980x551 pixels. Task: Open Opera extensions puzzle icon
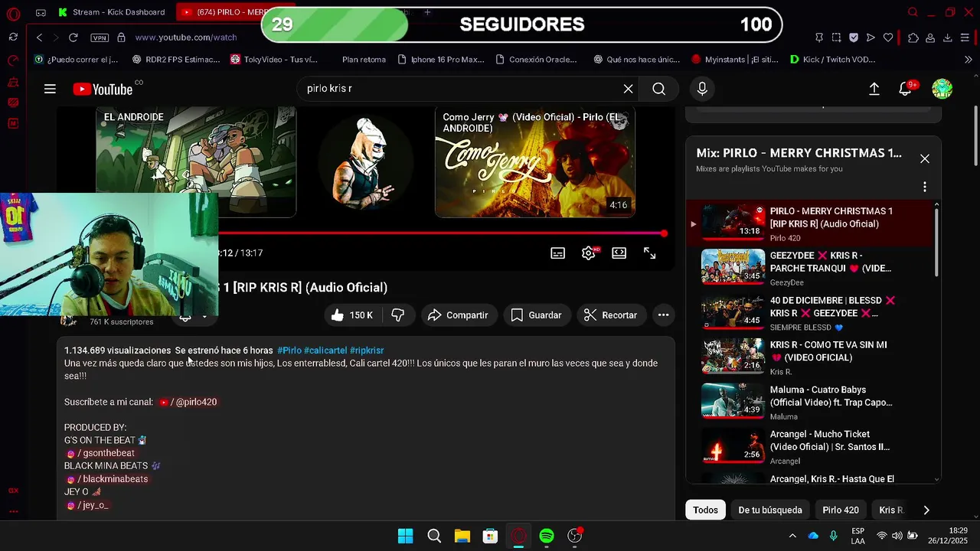(913, 37)
